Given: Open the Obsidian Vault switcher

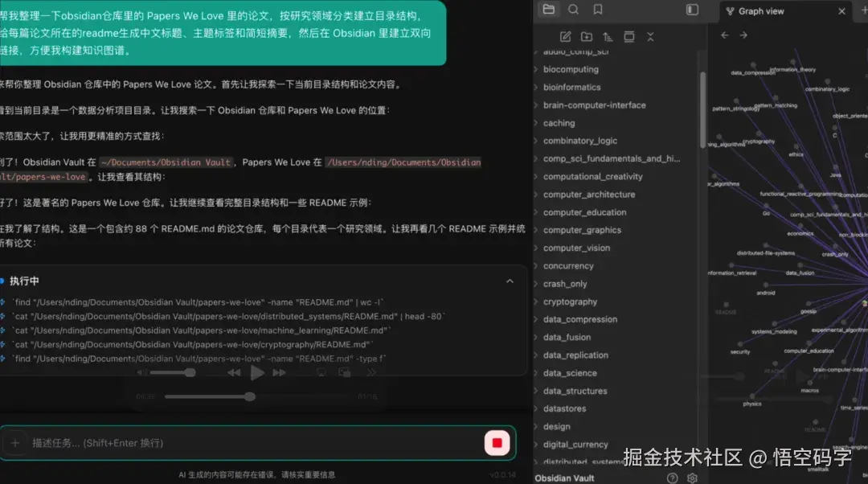Looking at the screenshot, I should tap(564, 477).
